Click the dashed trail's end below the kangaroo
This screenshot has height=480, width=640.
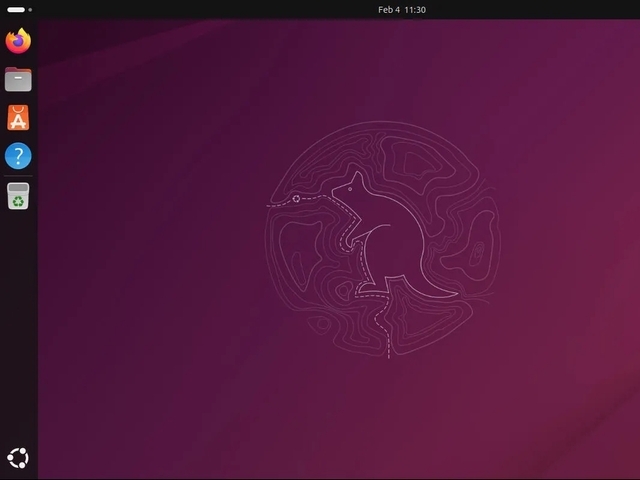click(388, 354)
